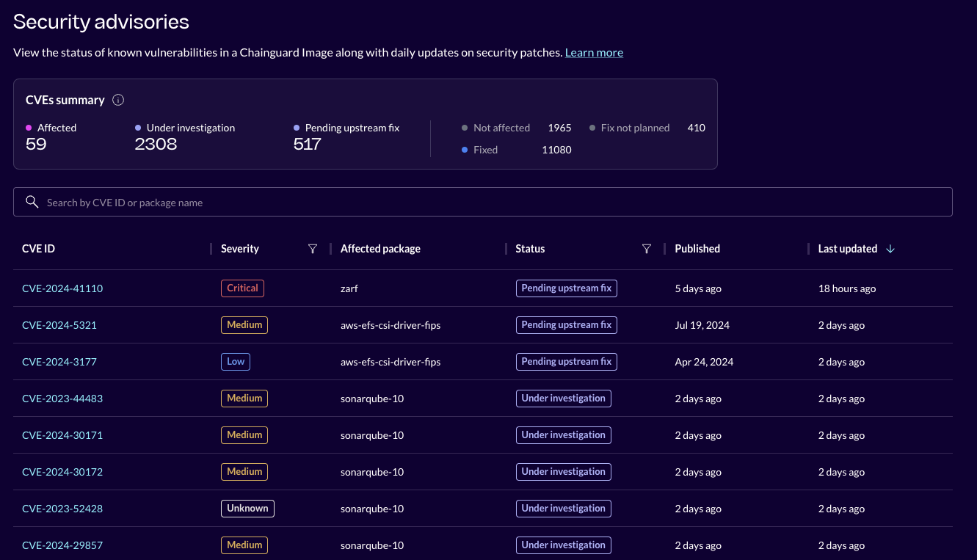
Task: Click the Published column header
Action: 697,249
